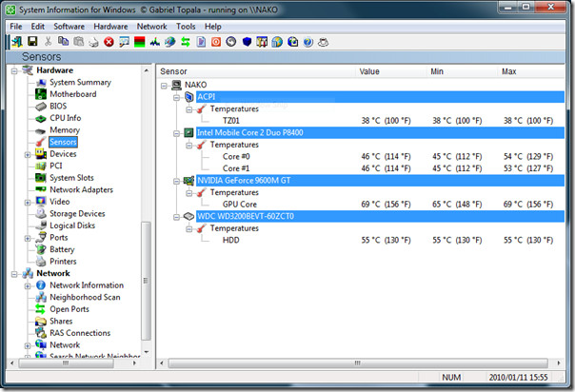Screen dimensions: 575x392
Task: Expand the Network Information node
Action: coord(28,285)
